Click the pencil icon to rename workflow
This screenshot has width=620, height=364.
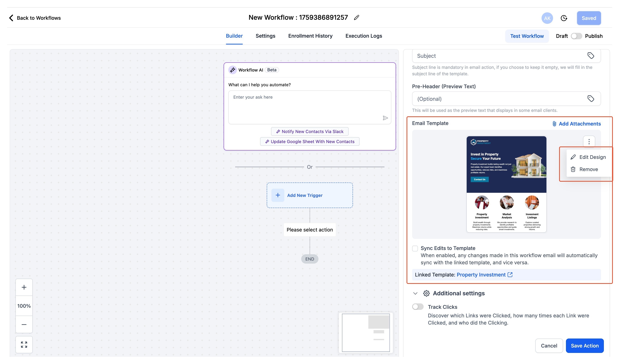tap(356, 17)
